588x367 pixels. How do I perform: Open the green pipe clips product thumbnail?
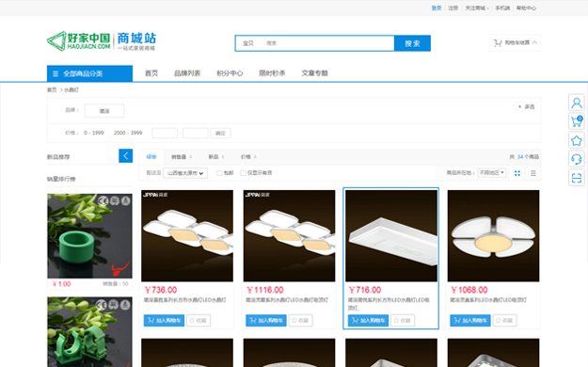click(89, 332)
